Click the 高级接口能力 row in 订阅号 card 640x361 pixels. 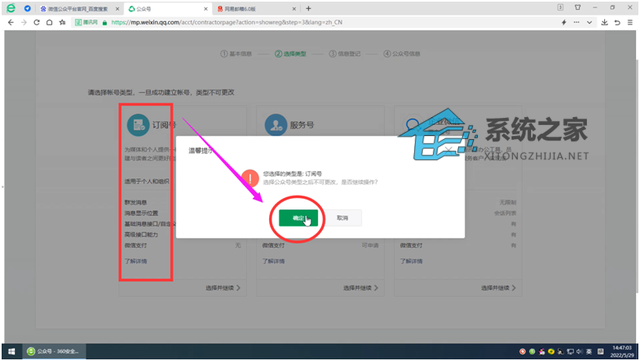(141, 235)
